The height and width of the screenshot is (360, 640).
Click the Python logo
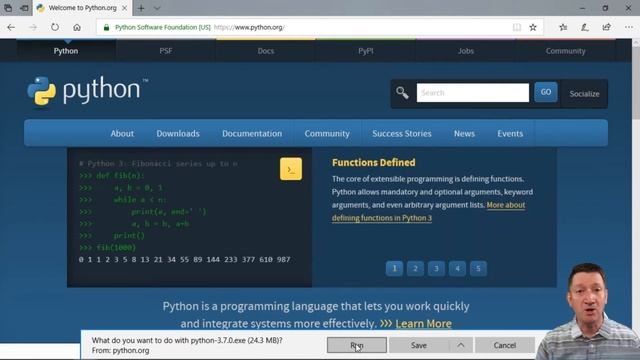87,91
